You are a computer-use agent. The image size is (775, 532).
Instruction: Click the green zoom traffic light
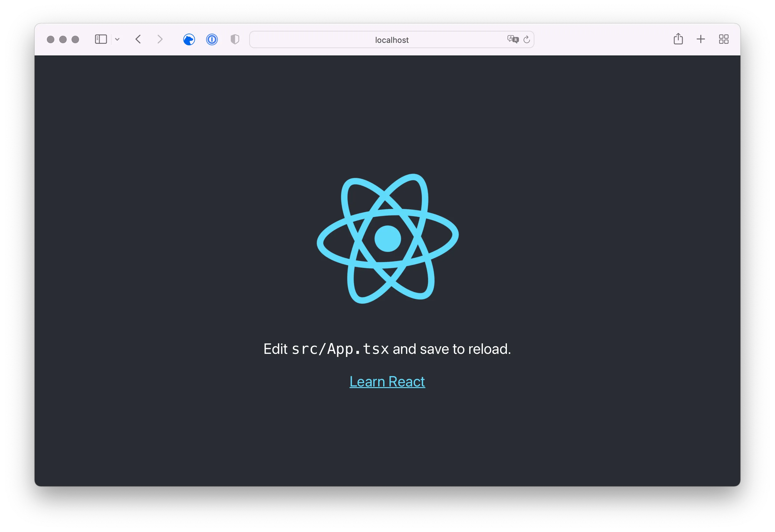point(75,39)
